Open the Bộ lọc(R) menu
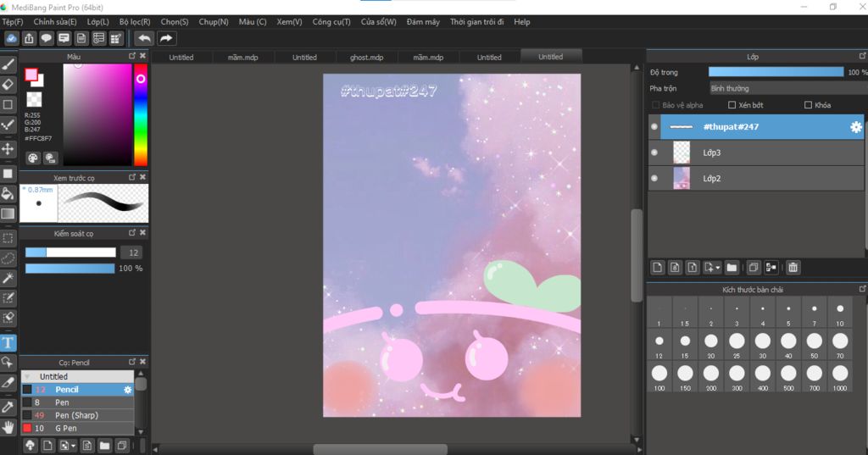This screenshot has height=455, width=868. (x=135, y=21)
